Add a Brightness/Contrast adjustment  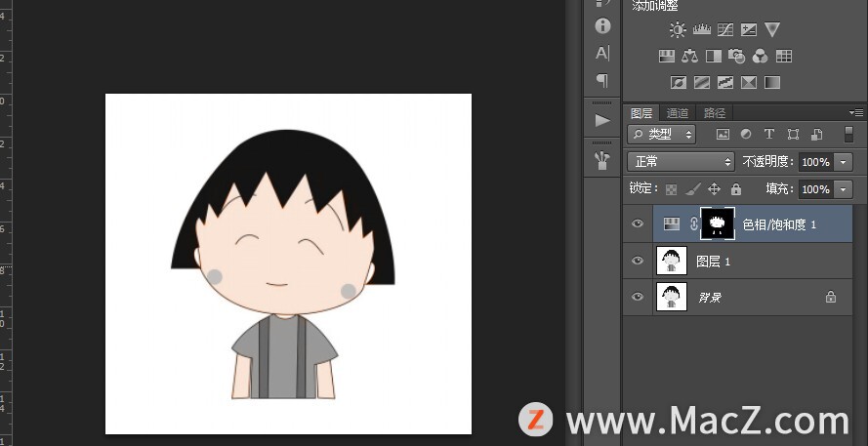tap(678, 29)
